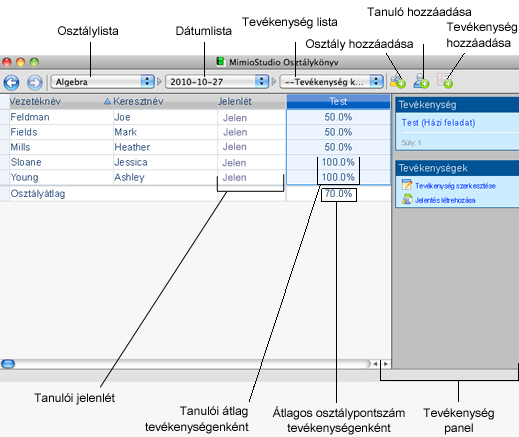Select the Test column header
The width and height of the screenshot is (519, 437).
(x=338, y=101)
